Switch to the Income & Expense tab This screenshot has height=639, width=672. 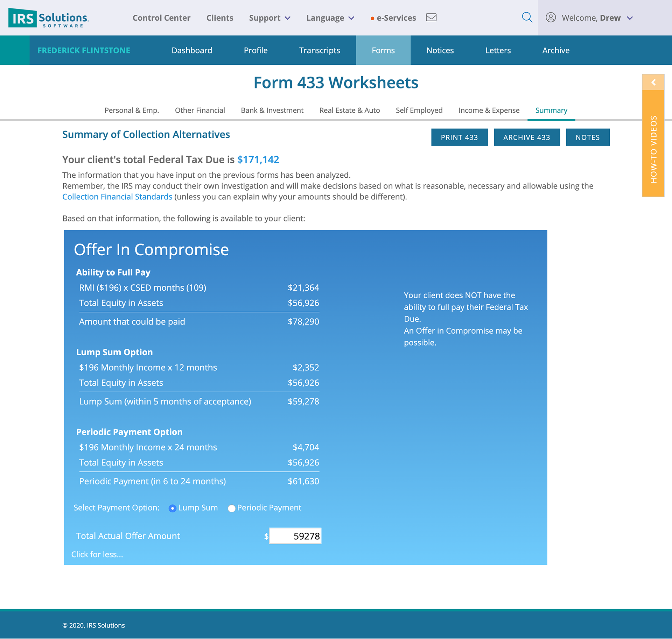(x=489, y=110)
